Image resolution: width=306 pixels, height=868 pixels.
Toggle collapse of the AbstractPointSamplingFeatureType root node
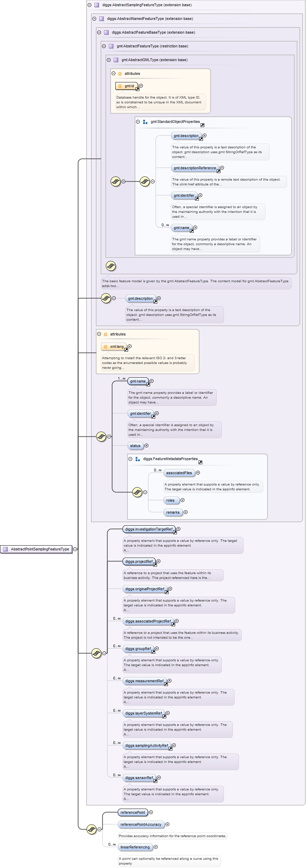[75, 549]
